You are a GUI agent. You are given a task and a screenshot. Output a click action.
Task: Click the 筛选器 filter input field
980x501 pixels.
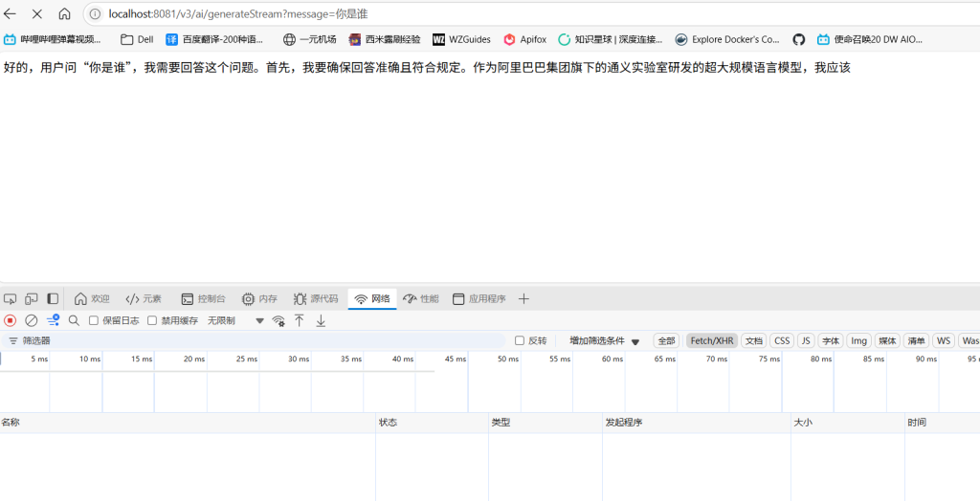pyautogui.click(x=258, y=340)
